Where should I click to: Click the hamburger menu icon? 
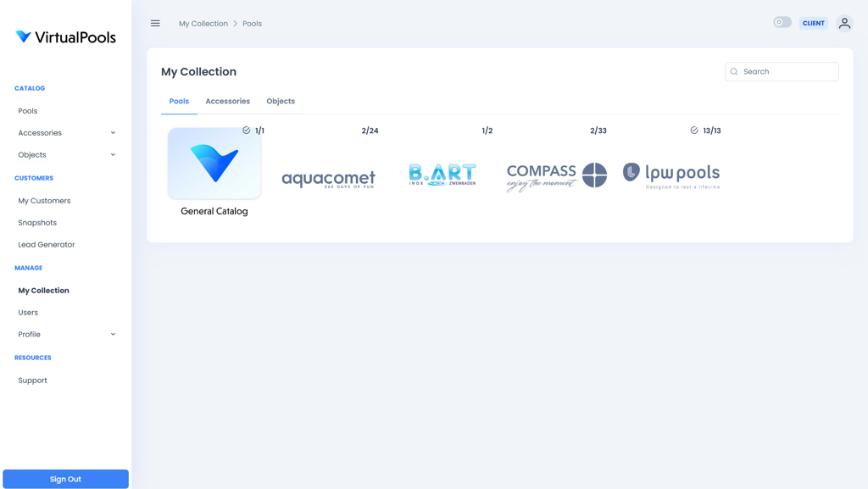pos(155,23)
